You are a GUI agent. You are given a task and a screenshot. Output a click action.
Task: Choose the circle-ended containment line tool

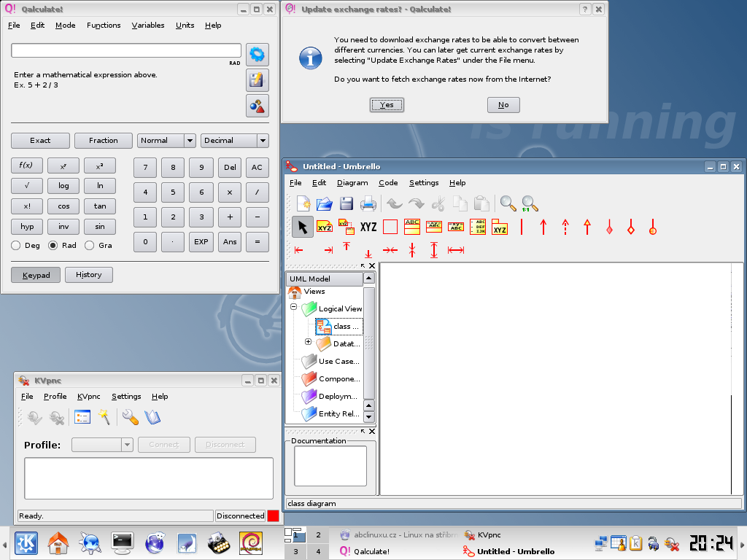653,227
